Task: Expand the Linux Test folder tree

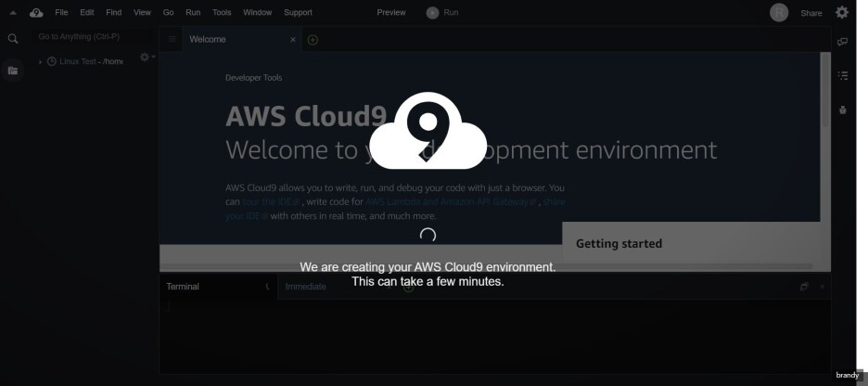Action: point(40,62)
